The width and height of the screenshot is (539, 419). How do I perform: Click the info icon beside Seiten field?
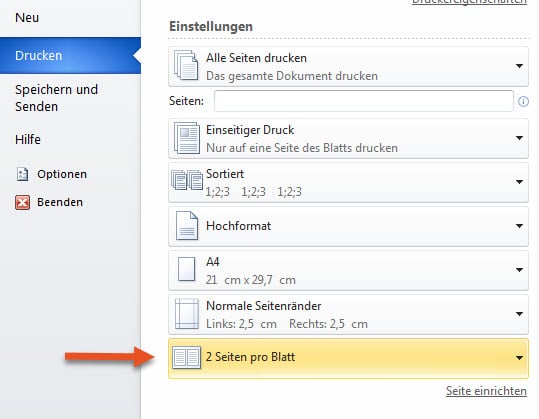click(523, 101)
